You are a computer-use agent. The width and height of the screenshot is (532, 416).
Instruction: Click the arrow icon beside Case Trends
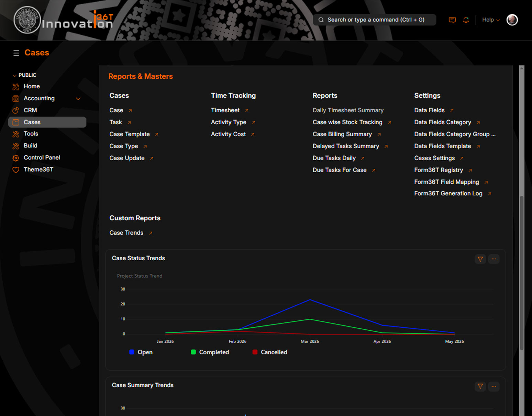click(x=151, y=233)
